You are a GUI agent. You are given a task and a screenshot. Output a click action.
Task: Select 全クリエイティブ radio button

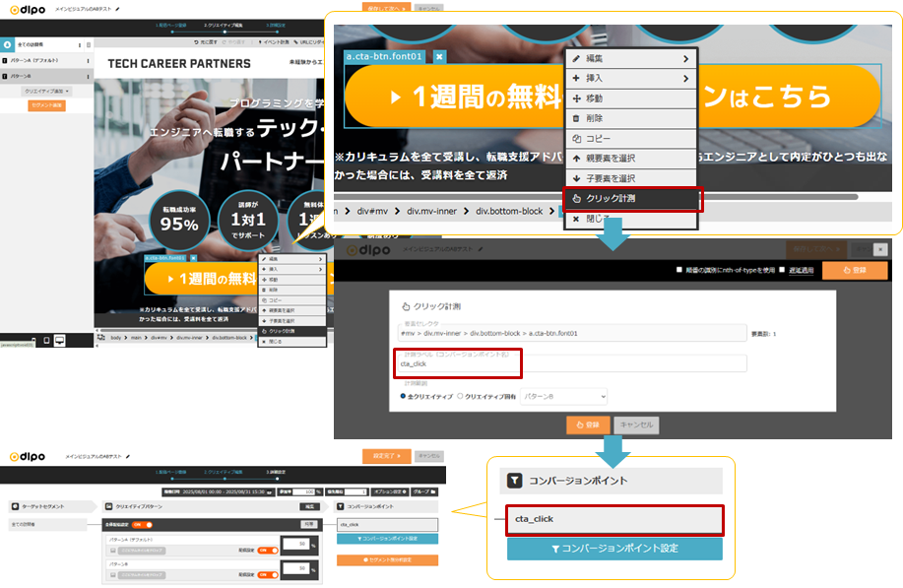[x=403, y=396]
